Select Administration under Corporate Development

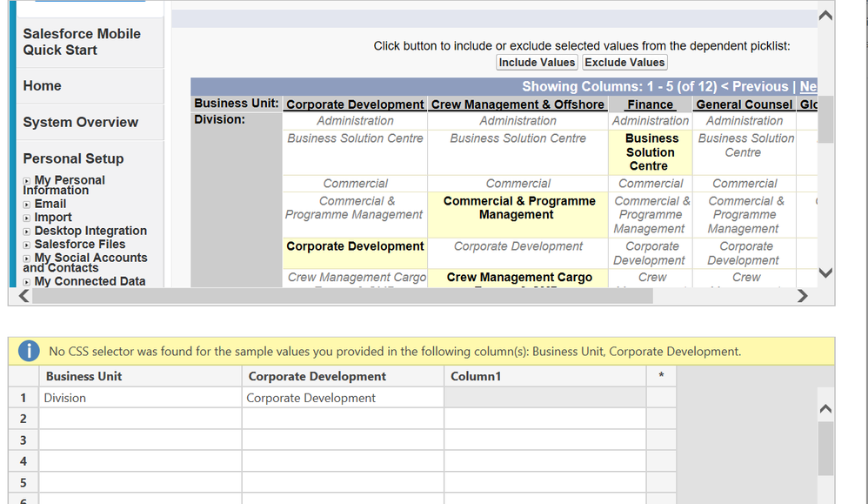click(x=355, y=121)
